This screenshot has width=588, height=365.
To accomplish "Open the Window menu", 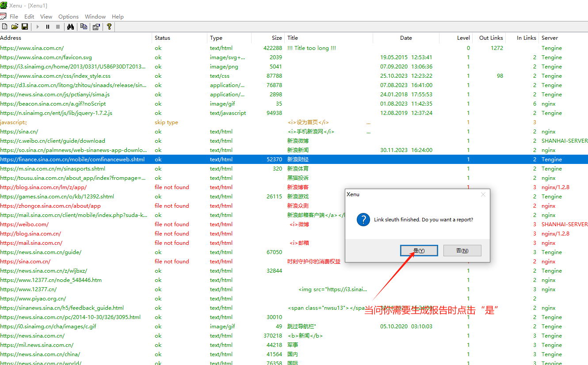I will (x=95, y=17).
